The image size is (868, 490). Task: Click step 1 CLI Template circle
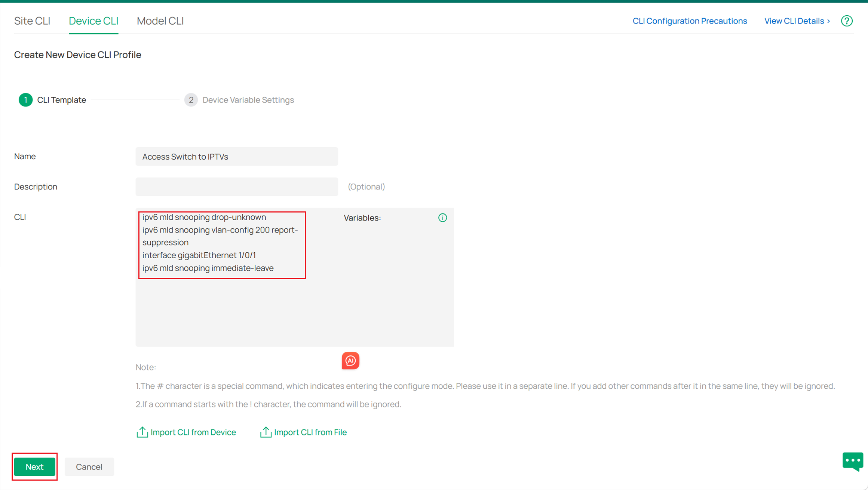pos(25,100)
